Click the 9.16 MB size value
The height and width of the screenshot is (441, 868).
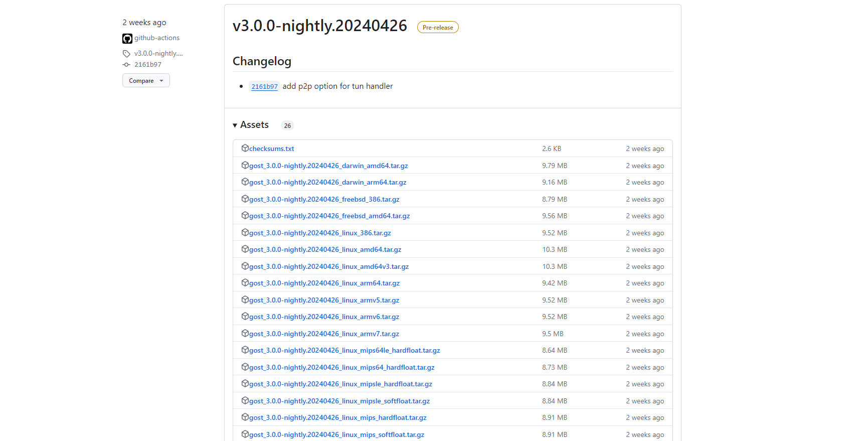point(555,183)
